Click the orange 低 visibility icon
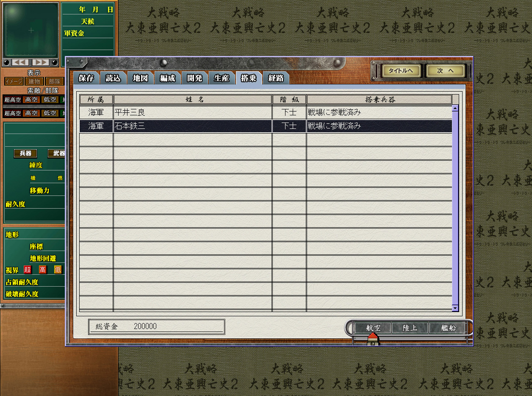The image size is (532, 396). pos(58,270)
